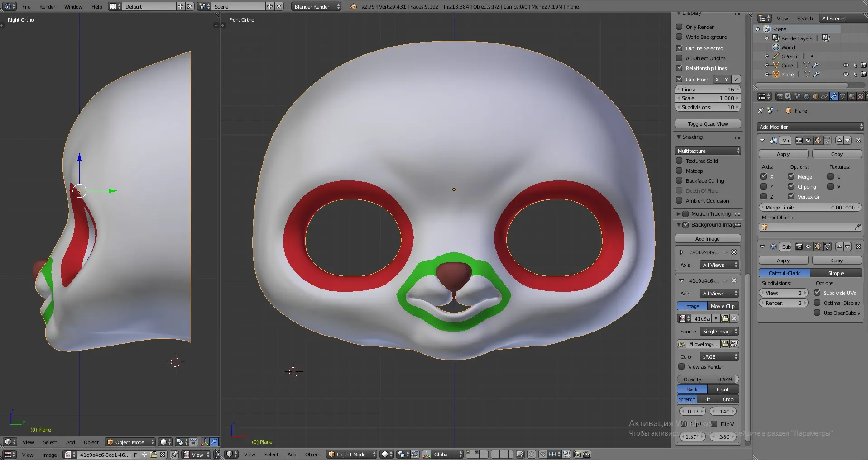The image size is (868, 460).
Task: Click the snap magnet icon in header
Action: (x=542, y=454)
